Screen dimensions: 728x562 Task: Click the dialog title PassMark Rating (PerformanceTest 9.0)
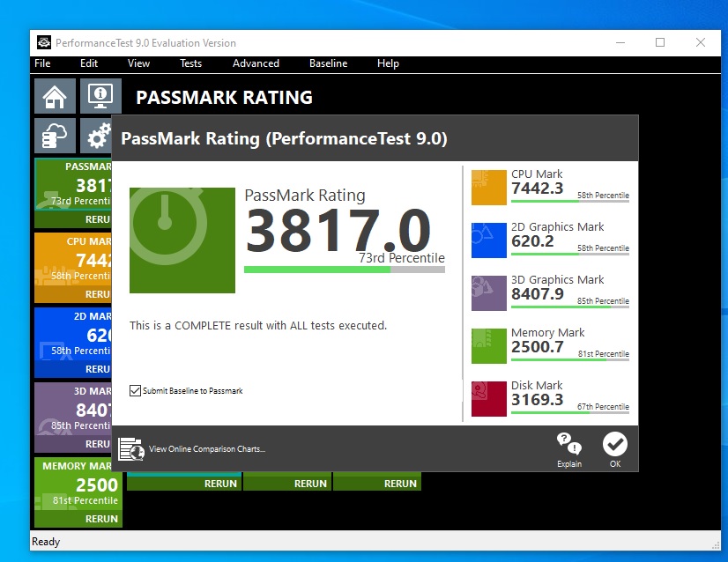point(284,139)
